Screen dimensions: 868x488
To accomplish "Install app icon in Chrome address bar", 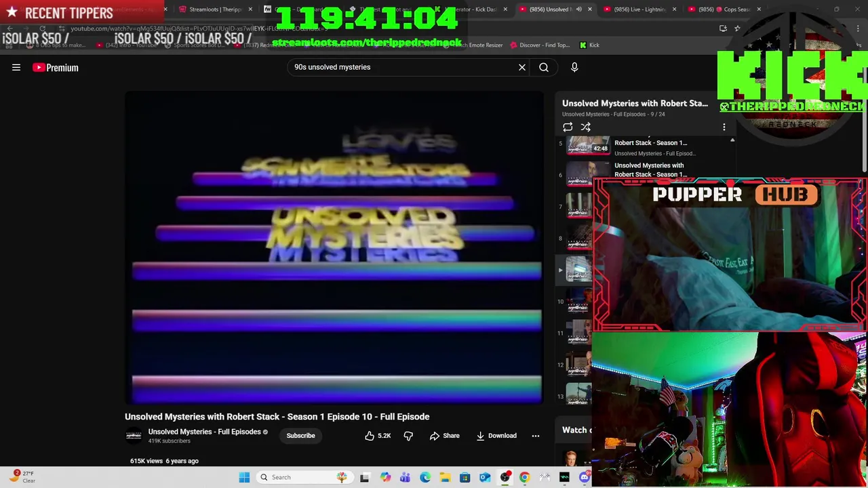I will click(x=723, y=28).
